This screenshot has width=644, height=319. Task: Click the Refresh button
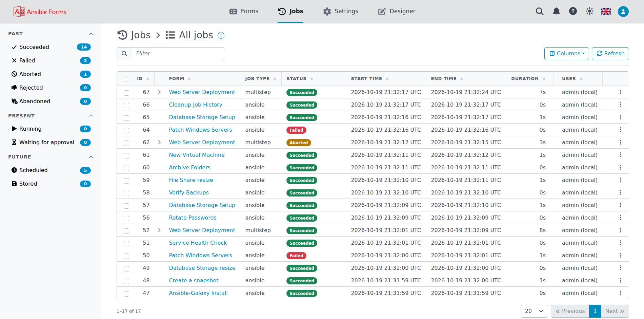click(x=610, y=54)
